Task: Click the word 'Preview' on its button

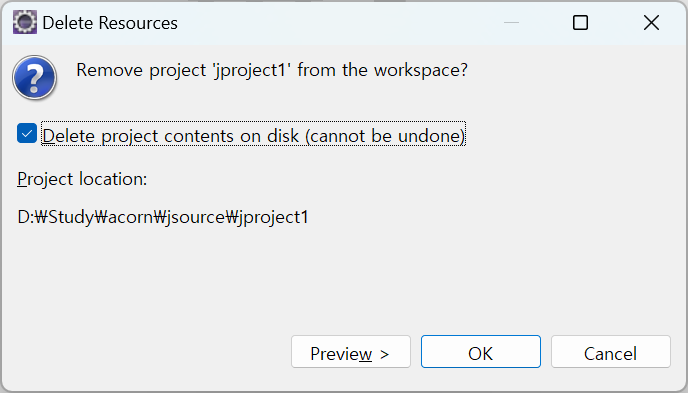Action: coord(341,354)
